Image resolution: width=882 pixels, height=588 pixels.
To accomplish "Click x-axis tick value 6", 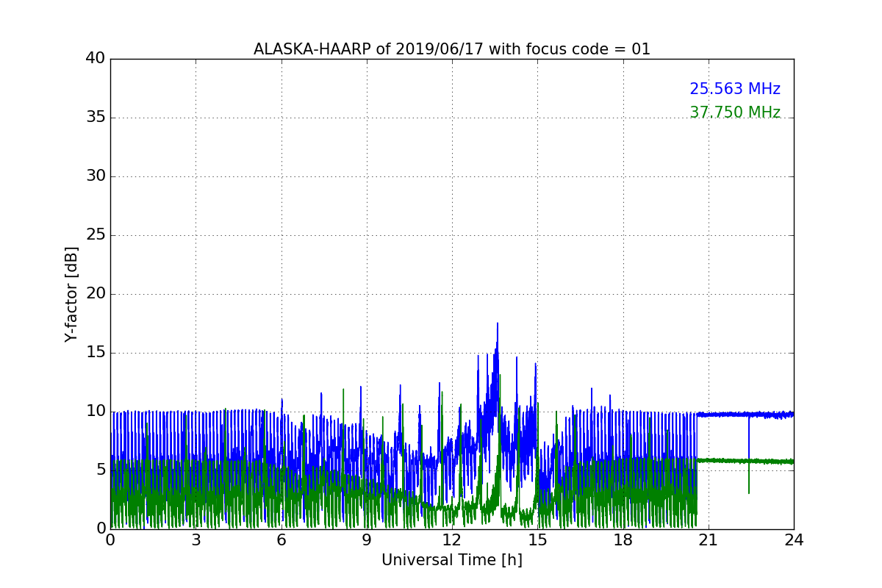I will pos(282,540).
